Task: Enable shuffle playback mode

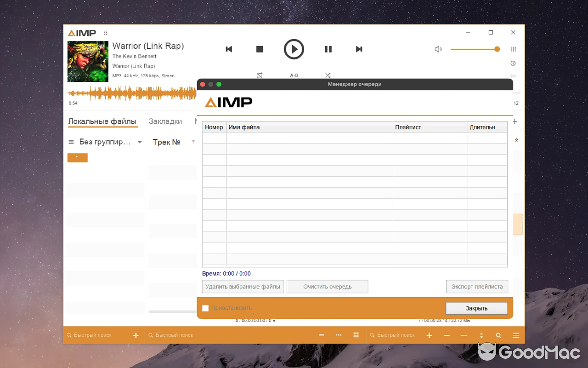Action: click(x=328, y=75)
